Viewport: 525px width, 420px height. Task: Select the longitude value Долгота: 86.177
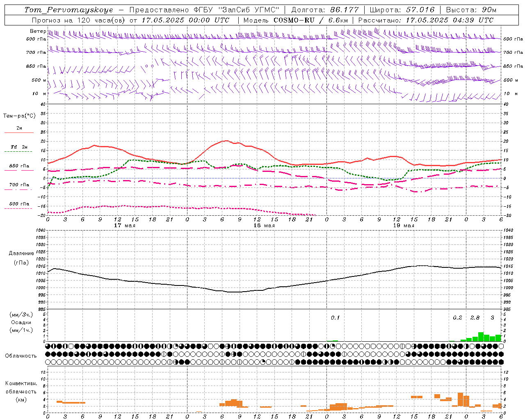click(325, 10)
